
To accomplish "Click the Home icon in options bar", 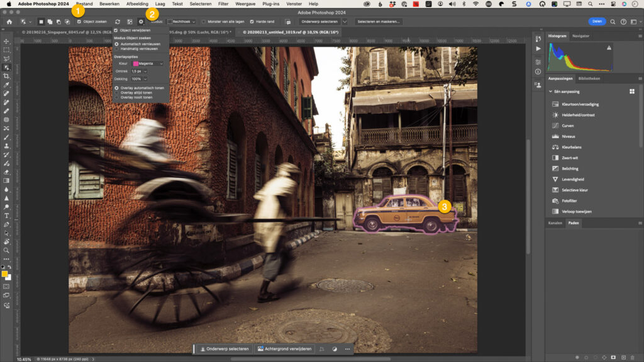I will click(9, 22).
